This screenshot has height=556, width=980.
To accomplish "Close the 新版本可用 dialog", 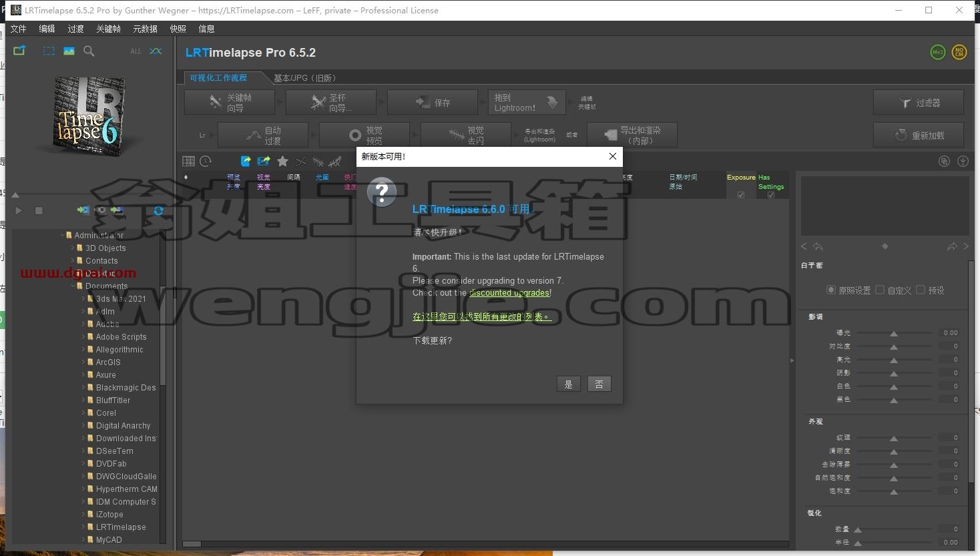I will [x=613, y=156].
